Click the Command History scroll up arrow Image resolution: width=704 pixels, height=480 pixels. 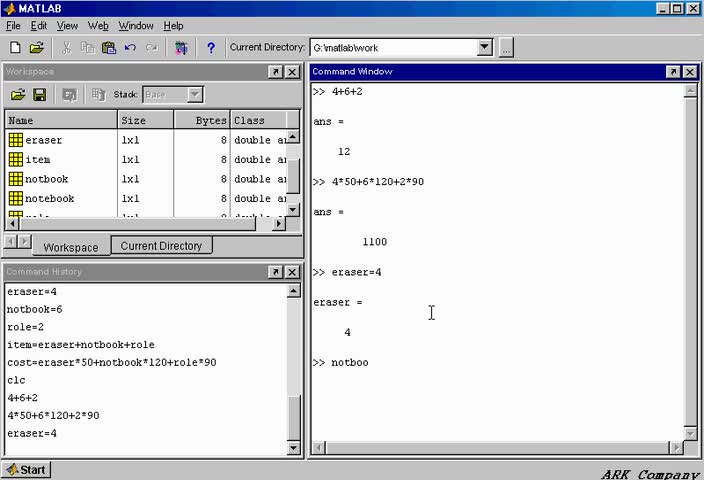coord(294,291)
